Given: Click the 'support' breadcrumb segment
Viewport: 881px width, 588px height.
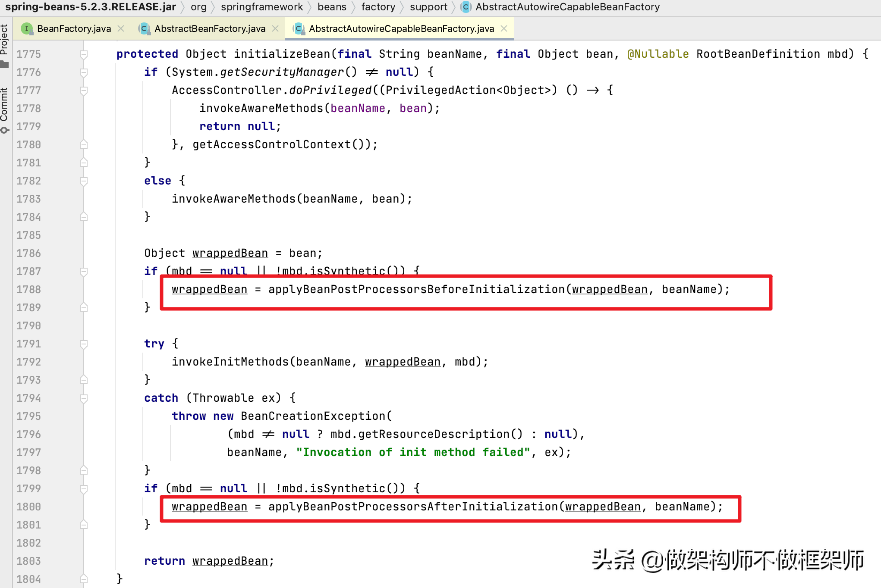Looking at the screenshot, I should pos(428,7).
